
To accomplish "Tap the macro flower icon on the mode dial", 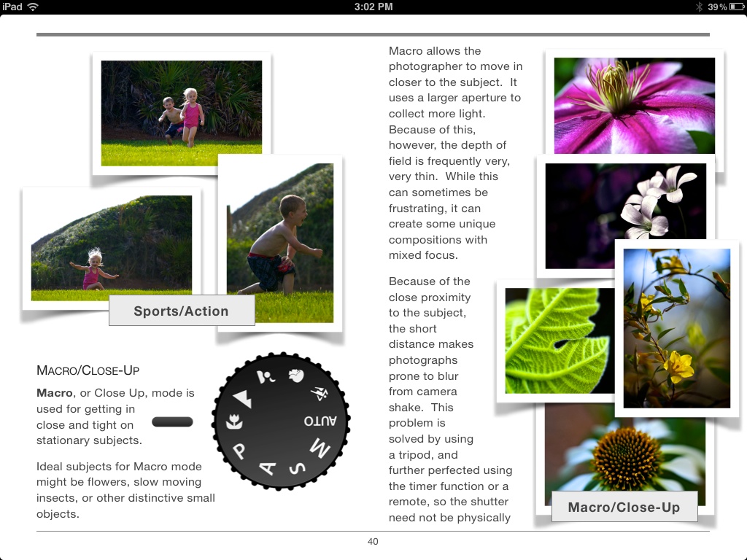I will click(234, 421).
